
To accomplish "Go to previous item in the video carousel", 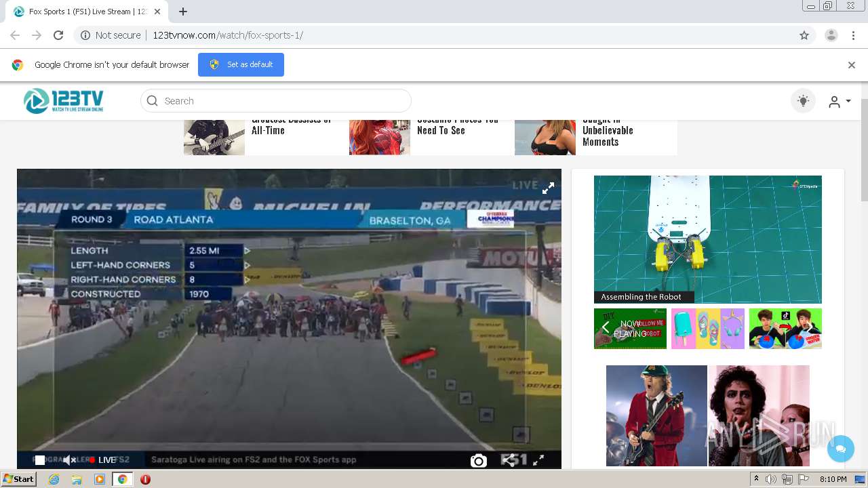I will pos(606,328).
